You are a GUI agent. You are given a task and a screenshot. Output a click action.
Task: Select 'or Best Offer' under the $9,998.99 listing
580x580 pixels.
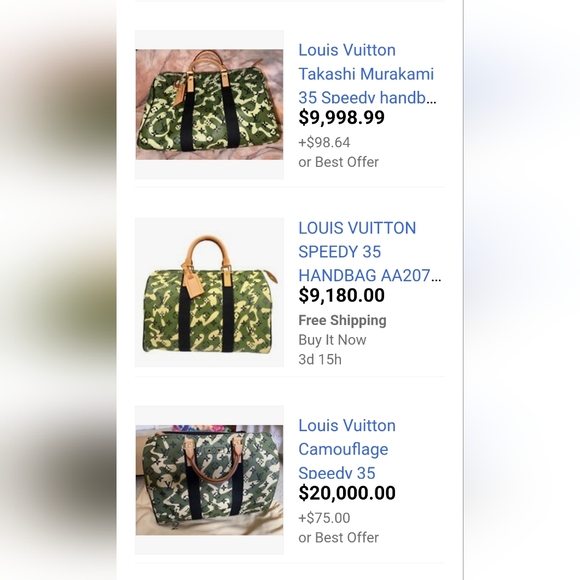tap(338, 162)
